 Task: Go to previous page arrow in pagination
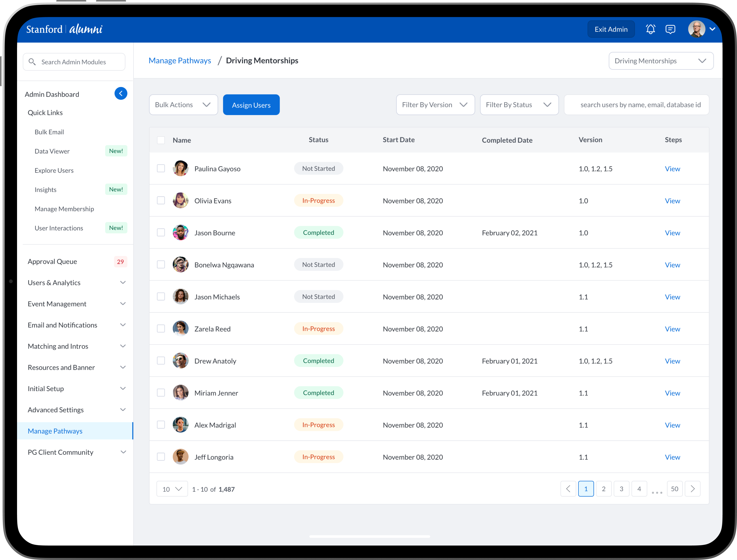click(x=568, y=489)
